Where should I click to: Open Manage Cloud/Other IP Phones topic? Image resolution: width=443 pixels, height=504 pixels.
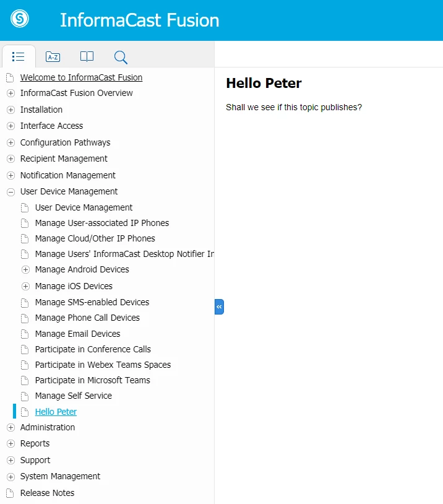95,238
